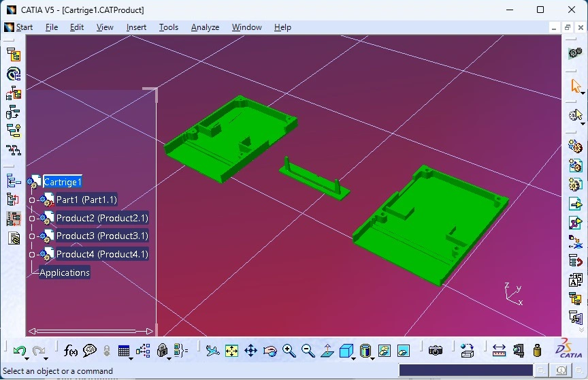Open the Tools menu

pos(168,27)
